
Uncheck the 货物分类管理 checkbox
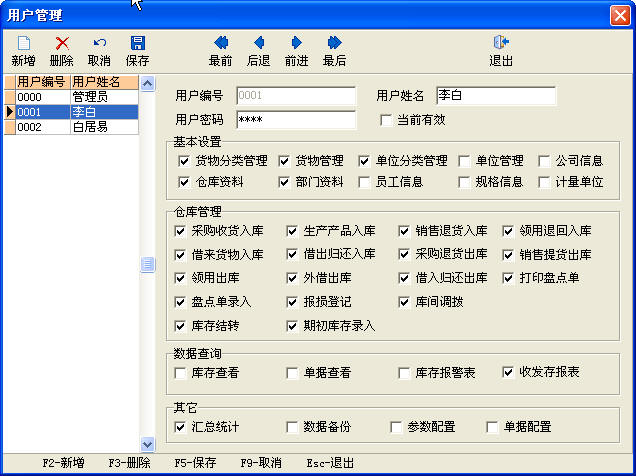[183, 160]
